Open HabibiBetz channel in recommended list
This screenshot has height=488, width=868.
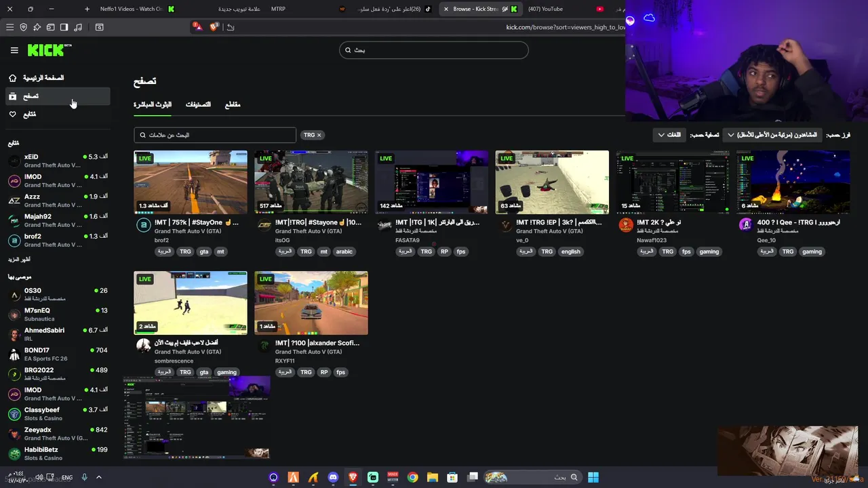(58, 453)
